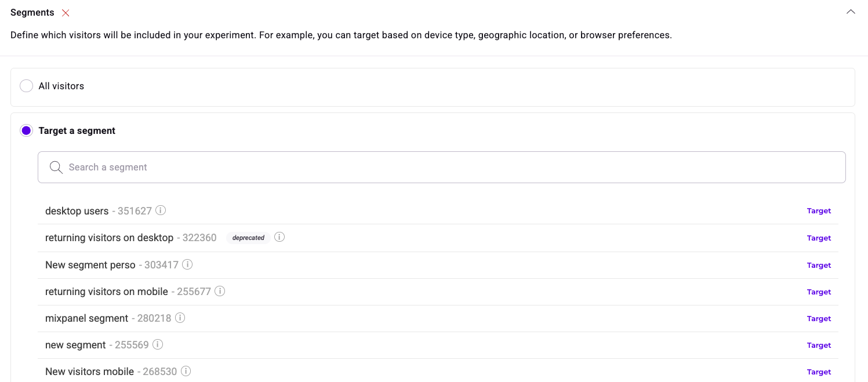Target the New segment perso row
This screenshot has height=382, width=868.
coord(819,265)
